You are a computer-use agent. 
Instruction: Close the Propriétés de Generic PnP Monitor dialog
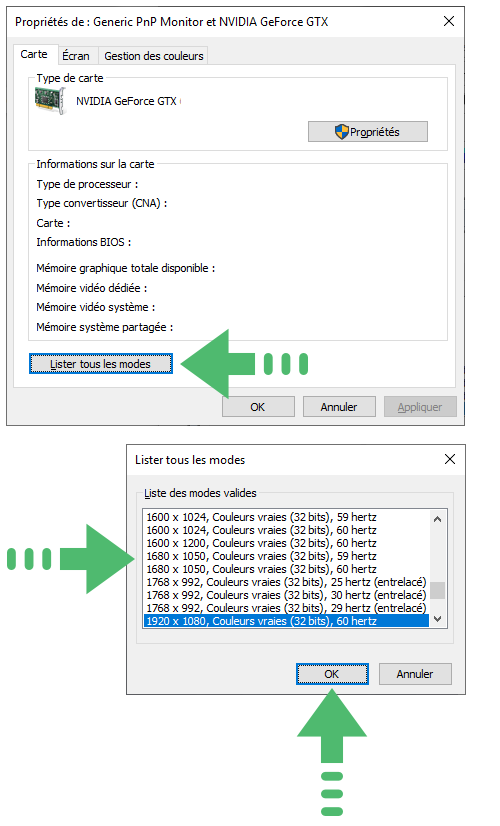coord(449,21)
